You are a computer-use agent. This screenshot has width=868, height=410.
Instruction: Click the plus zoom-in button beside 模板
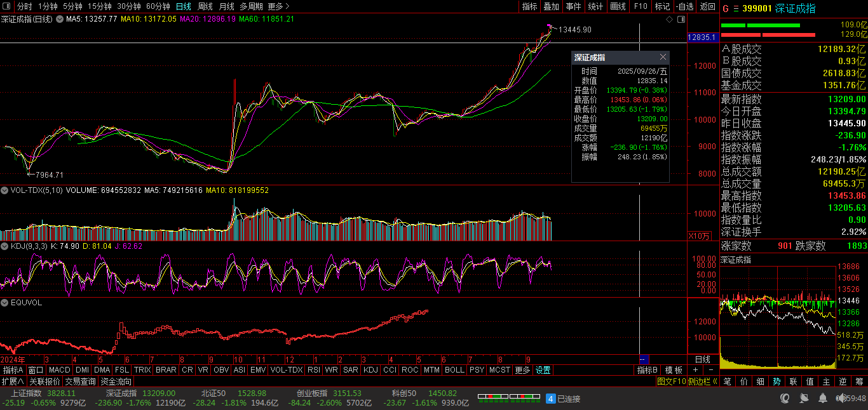coord(696,370)
